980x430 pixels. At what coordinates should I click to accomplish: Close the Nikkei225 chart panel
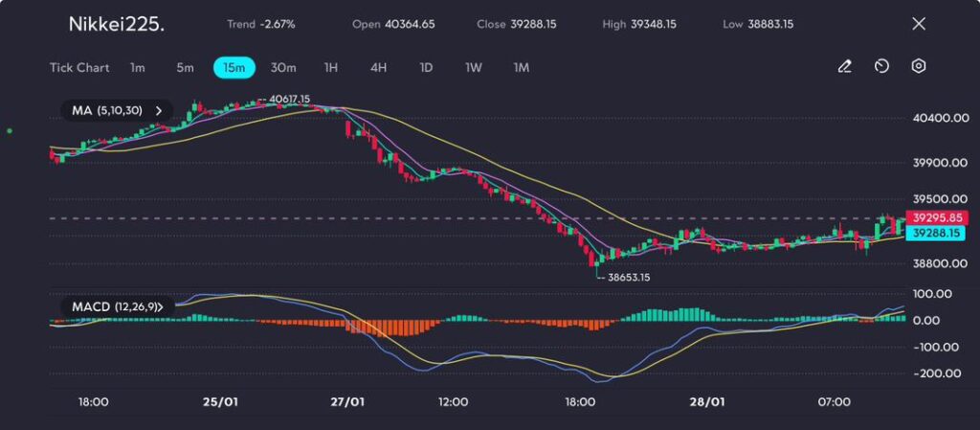(x=919, y=24)
